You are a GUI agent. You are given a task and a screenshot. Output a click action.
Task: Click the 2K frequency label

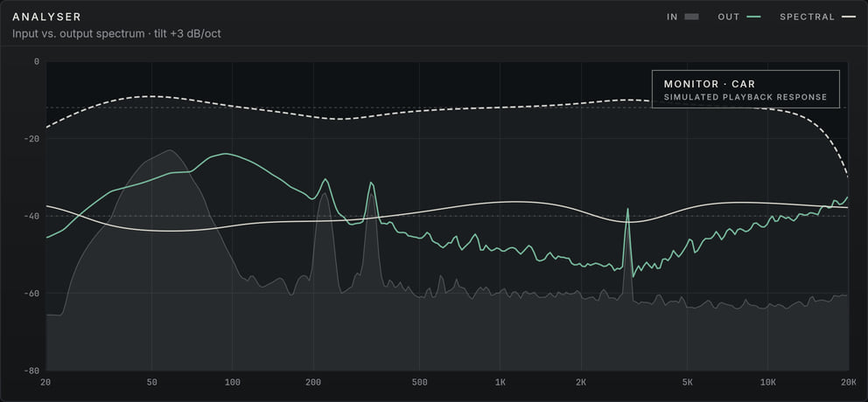581,382
